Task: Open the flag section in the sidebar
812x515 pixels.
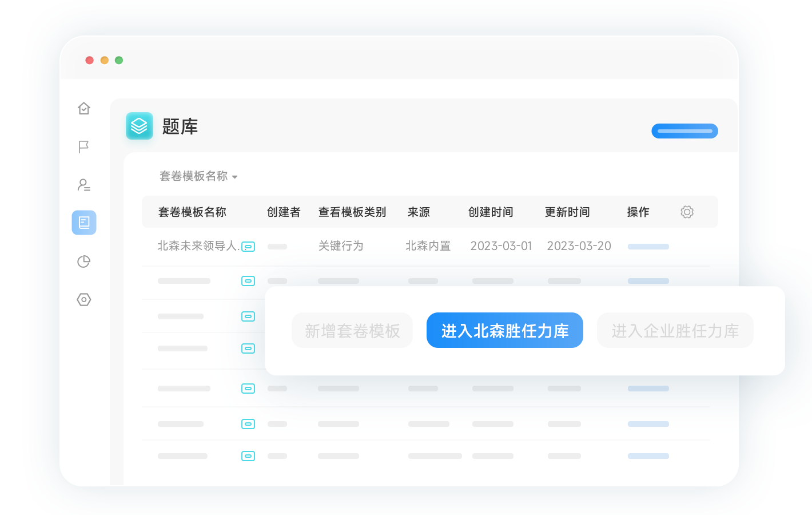Action: (84, 147)
